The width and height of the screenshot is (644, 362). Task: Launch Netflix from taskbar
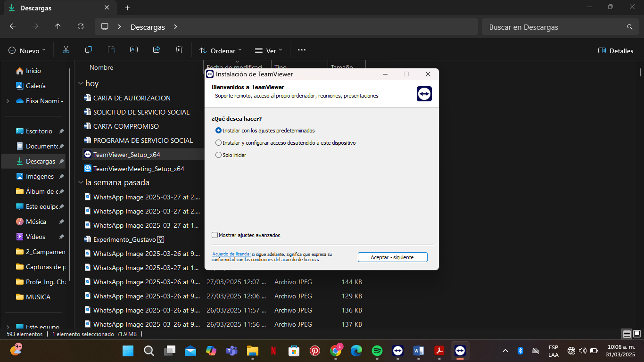click(273, 351)
